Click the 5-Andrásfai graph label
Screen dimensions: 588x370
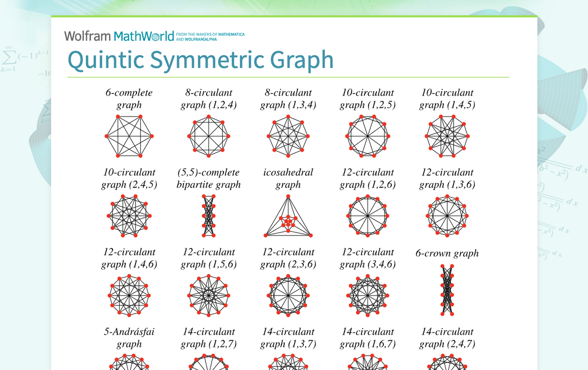(x=128, y=338)
